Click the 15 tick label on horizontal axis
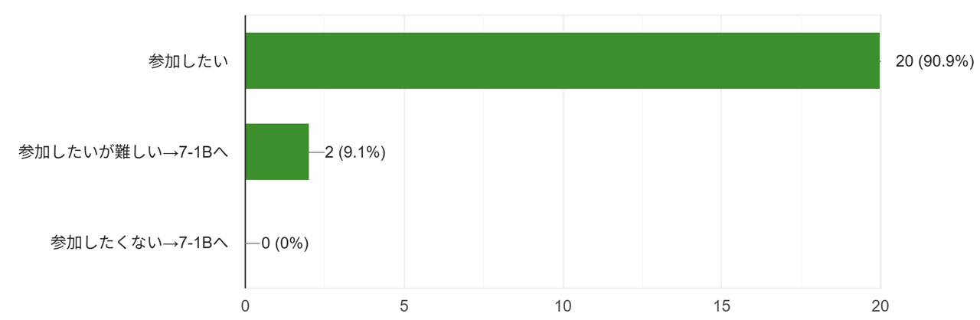The height and width of the screenshot is (320, 980). click(x=721, y=305)
